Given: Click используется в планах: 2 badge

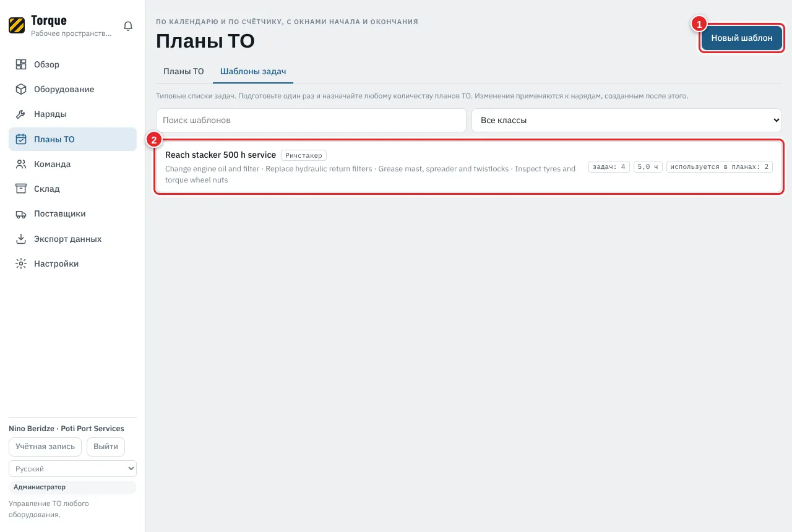Looking at the screenshot, I should coord(720,167).
